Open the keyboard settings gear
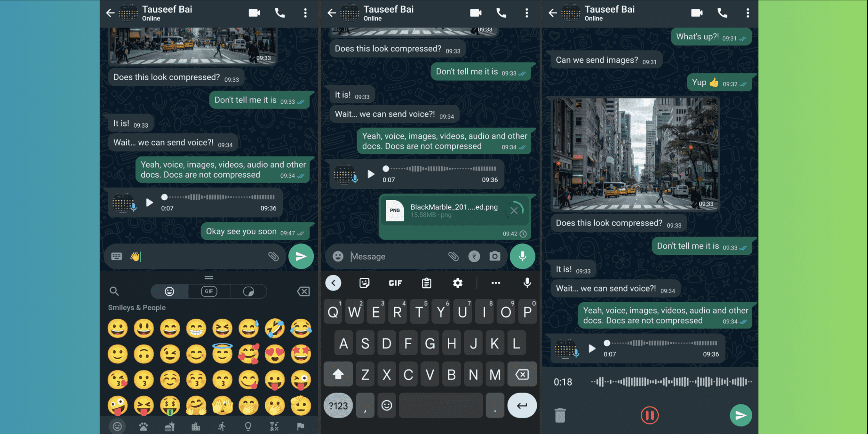The width and height of the screenshot is (868, 434). tap(457, 283)
